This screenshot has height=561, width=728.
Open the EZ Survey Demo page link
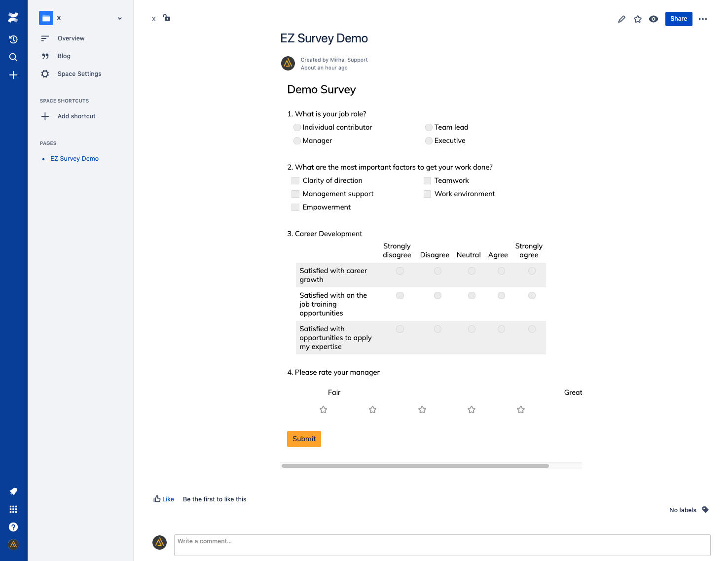(x=74, y=159)
